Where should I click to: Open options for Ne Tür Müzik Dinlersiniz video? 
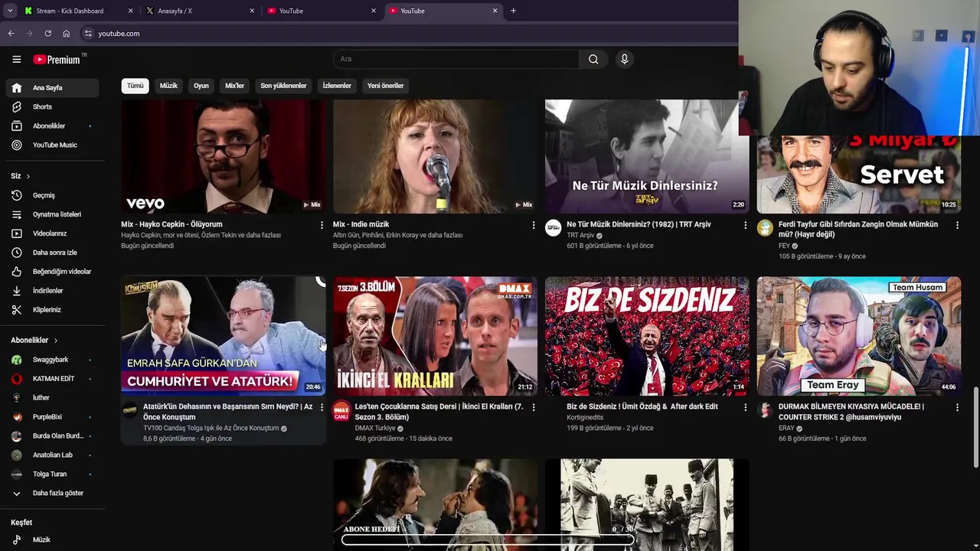click(x=745, y=225)
